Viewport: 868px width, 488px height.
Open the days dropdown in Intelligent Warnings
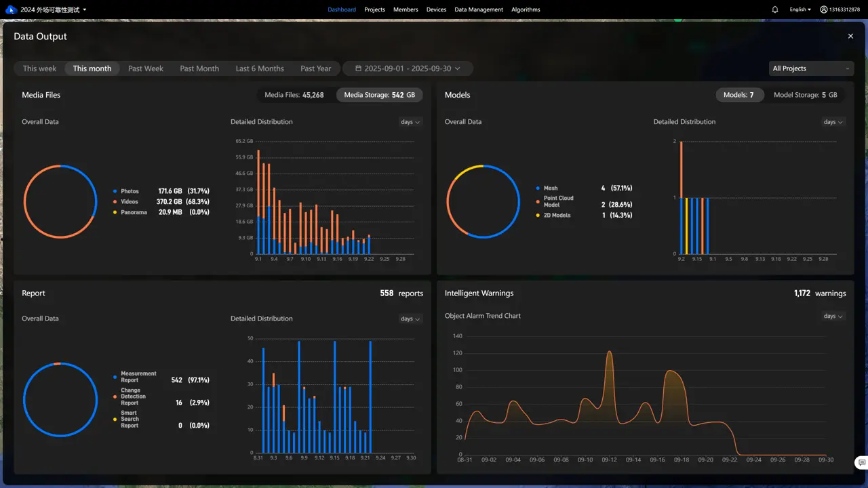832,316
